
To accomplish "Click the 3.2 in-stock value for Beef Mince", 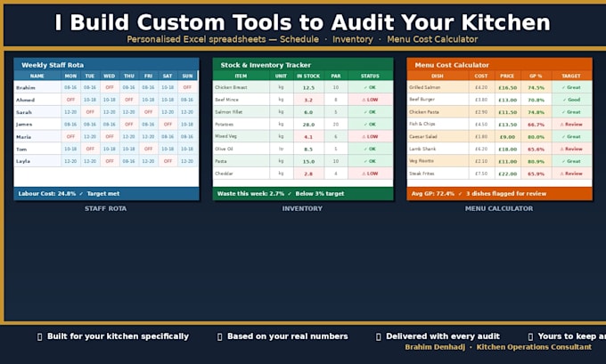I will click(x=308, y=100).
